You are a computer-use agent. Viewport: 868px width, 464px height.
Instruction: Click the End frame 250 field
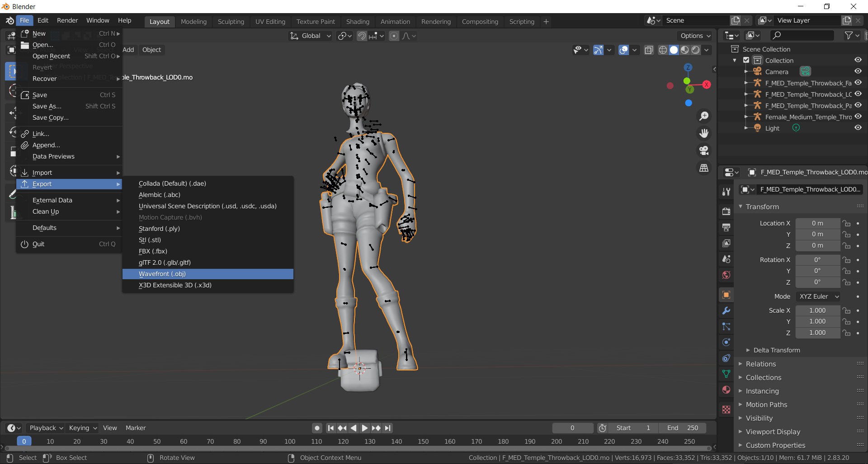point(682,428)
